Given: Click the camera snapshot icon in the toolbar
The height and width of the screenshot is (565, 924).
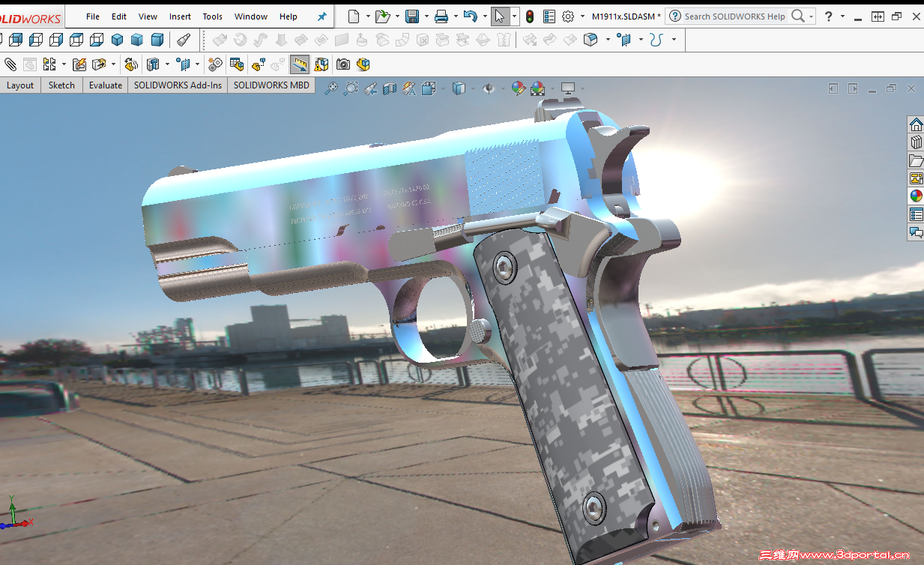Looking at the screenshot, I should 342,64.
